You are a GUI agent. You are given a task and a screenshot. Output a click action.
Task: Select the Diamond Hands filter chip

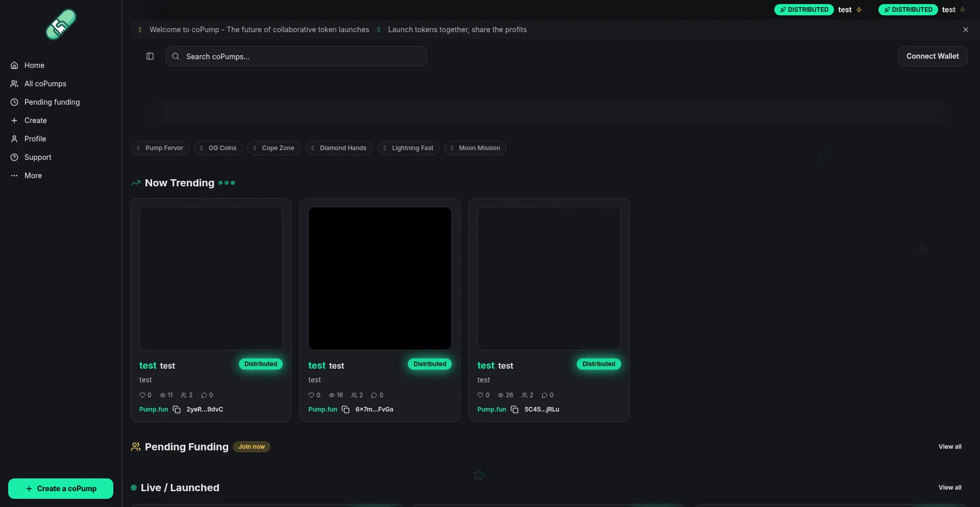click(339, 148)
